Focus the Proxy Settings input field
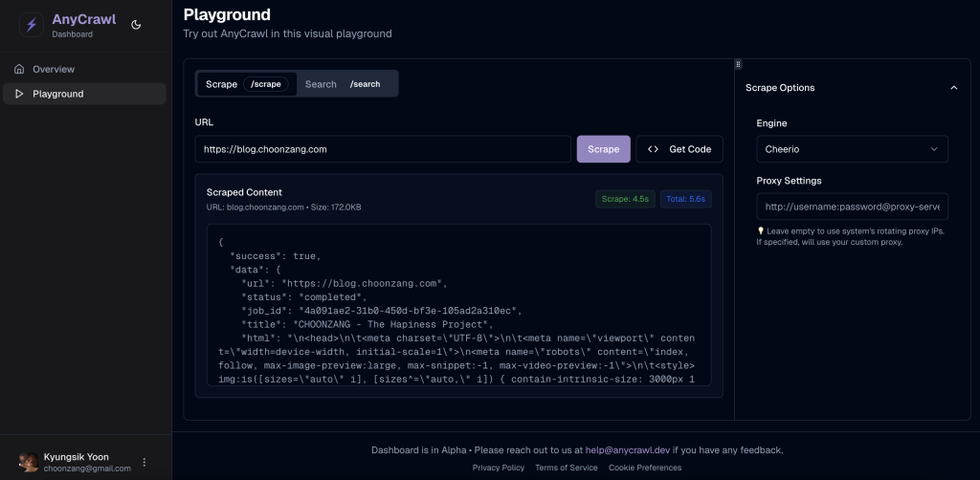This screenshot has height=480, width=980. click(x=852, y=207)
